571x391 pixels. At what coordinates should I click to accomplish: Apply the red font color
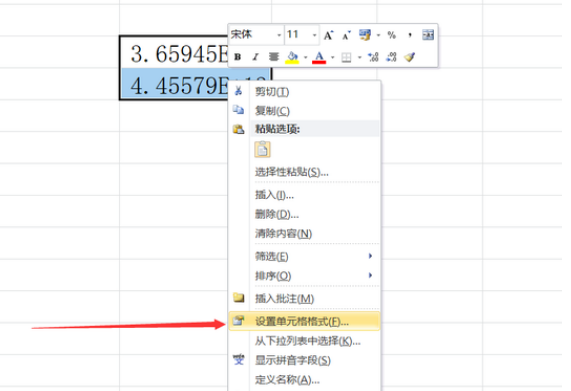point(319,57)
